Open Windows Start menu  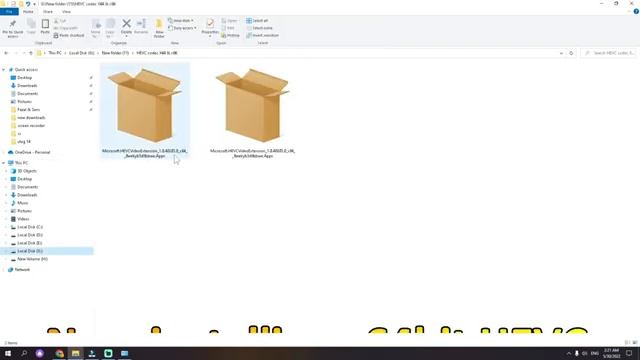(8, 353)
